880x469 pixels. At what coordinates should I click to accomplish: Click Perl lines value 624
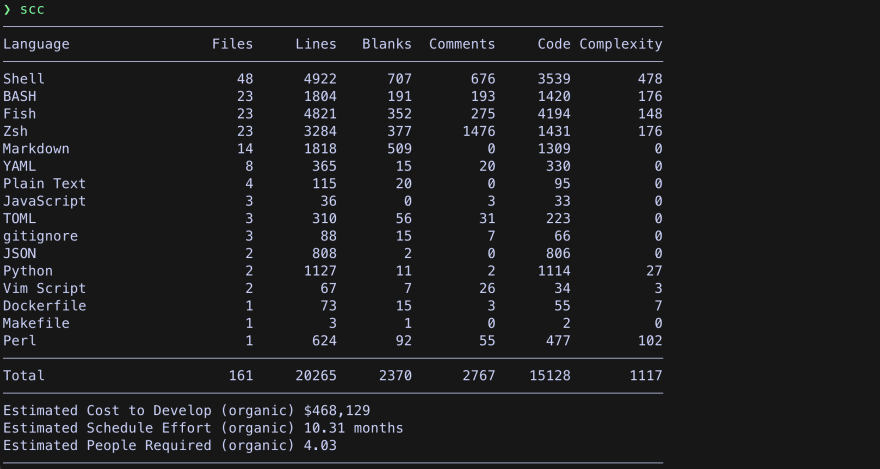(324, 341)
